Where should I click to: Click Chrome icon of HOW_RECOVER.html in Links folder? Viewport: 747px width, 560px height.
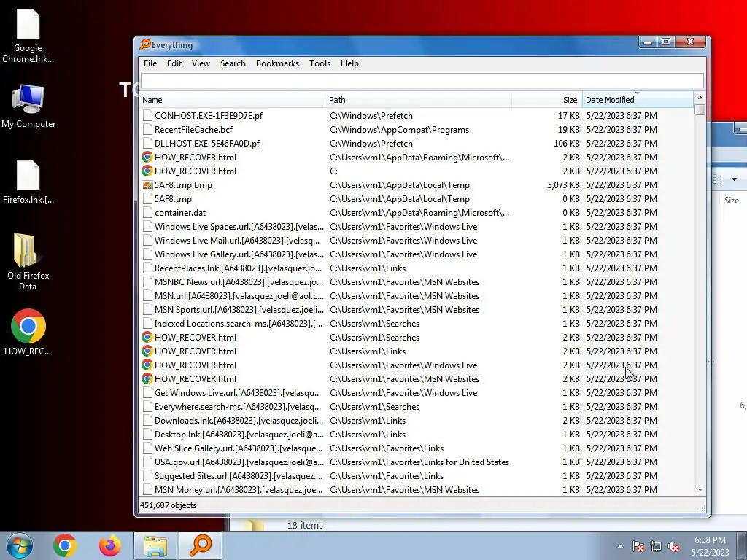[147, 351]
